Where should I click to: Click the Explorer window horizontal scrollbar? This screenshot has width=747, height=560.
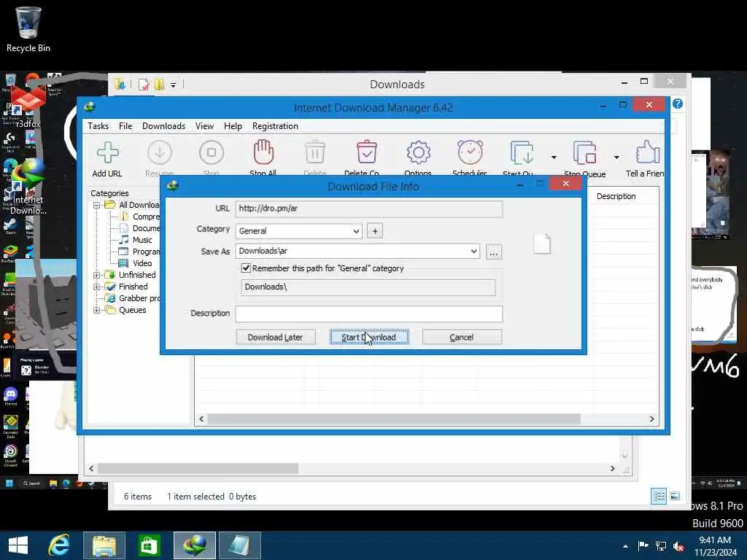pos(198,469)
